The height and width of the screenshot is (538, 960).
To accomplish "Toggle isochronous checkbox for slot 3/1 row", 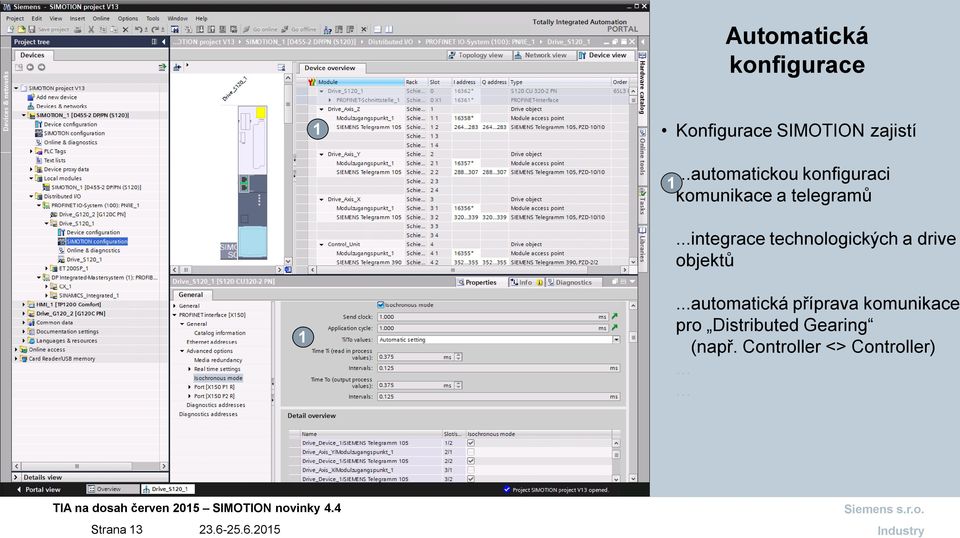I will click(471, 470).
